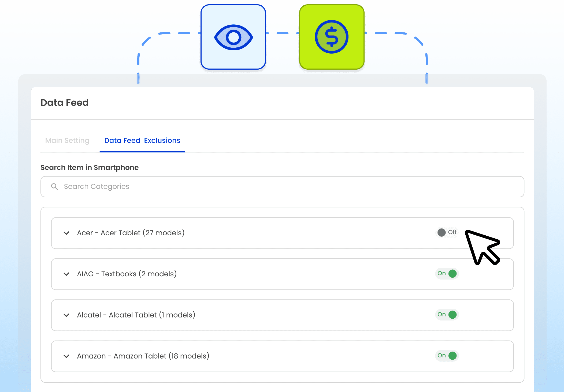The height and width of the screenshot is (392, 564).
Task: Disable the Alcatel Tablet toggle
Action: point(447,315)
